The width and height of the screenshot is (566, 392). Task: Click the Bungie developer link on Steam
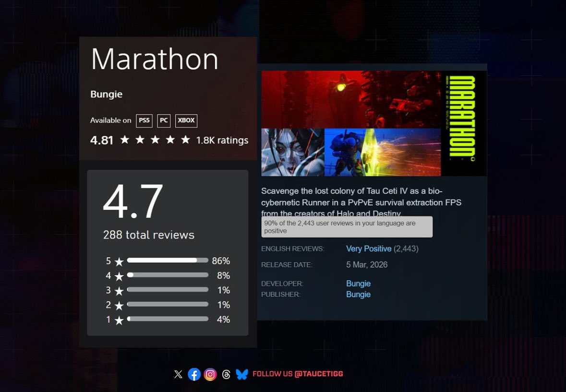click(x=359, y=284)
